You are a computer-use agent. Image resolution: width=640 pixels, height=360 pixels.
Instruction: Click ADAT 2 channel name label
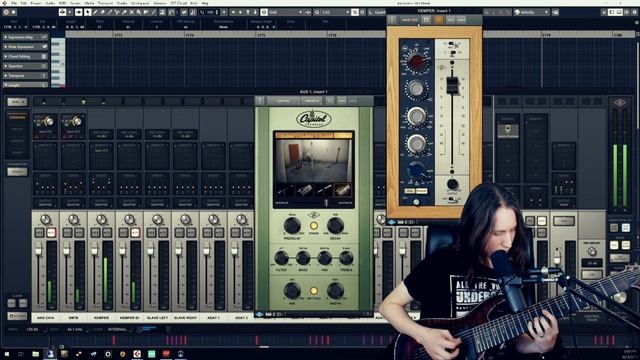[241, 318]
